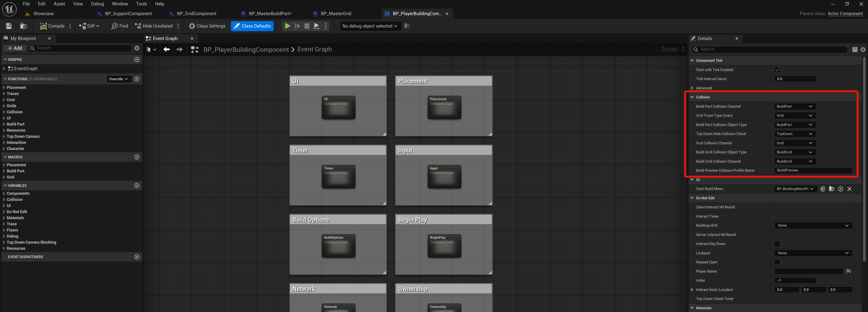This screenshot has width=868, height=312.
Task: Add new variable with plus icon
Action: click(137, 186)
